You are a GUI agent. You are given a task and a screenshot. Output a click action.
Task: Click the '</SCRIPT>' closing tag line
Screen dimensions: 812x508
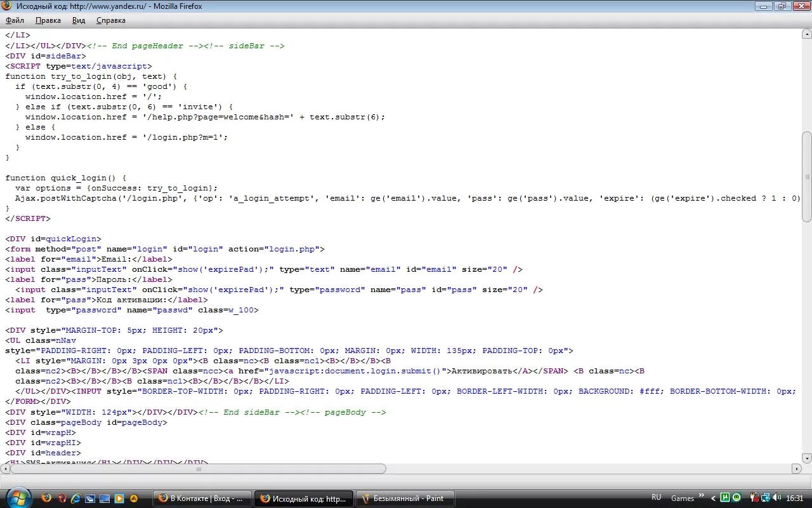(x=28, y=218)
